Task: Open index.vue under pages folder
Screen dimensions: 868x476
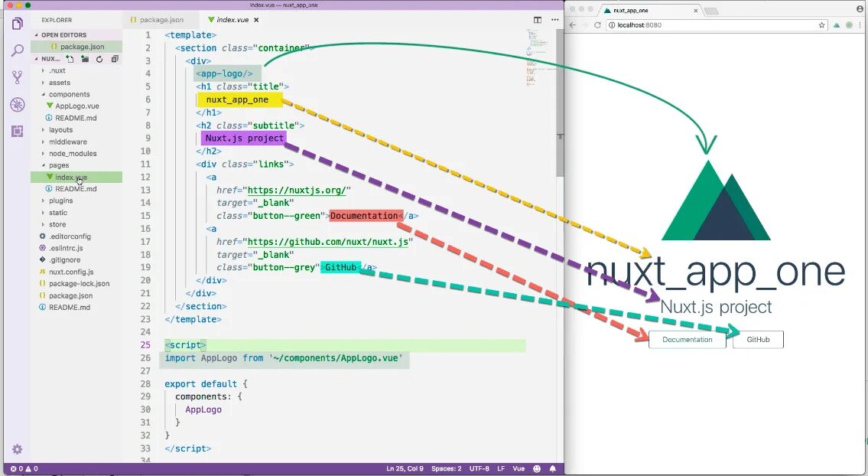Action: (x=71, y=178)
